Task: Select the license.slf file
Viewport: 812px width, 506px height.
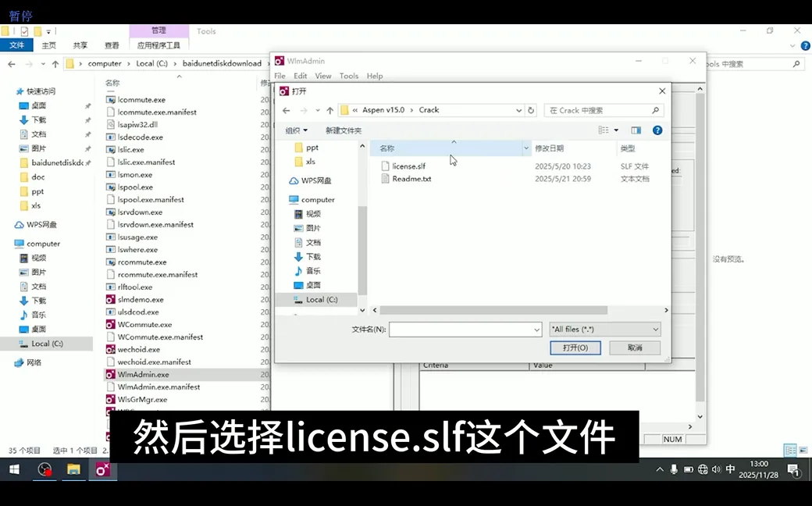Action: (408, 166)
